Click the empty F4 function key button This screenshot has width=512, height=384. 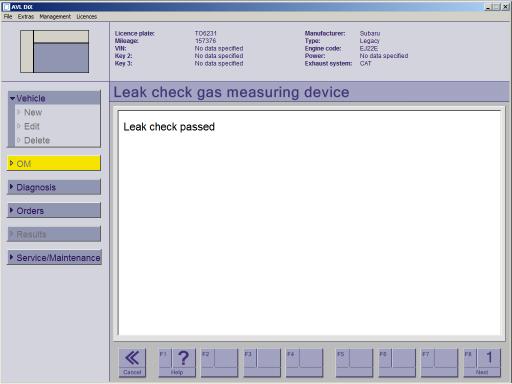point(305,363)
